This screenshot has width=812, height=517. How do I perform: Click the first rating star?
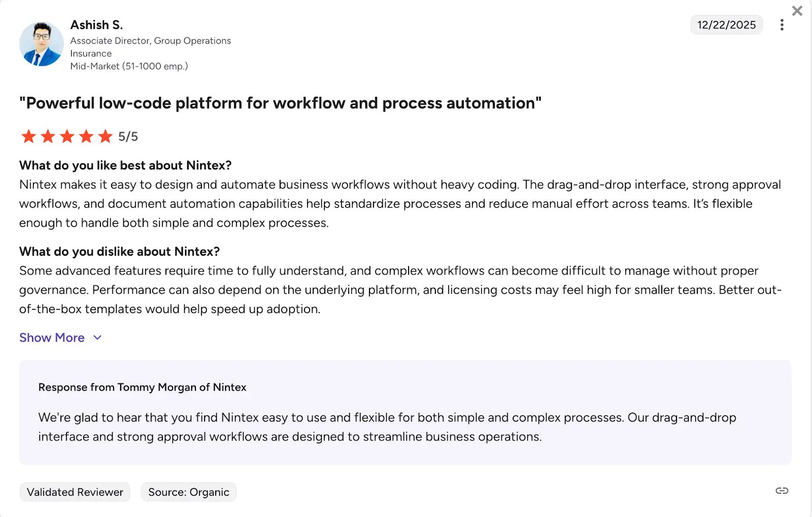click(x=28, y=136)
